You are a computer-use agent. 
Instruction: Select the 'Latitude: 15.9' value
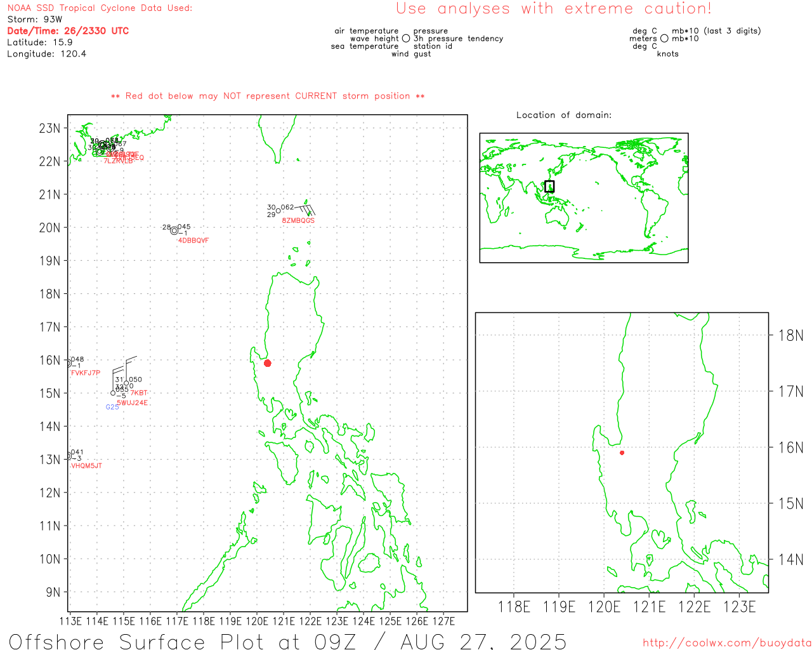(40, 43)
